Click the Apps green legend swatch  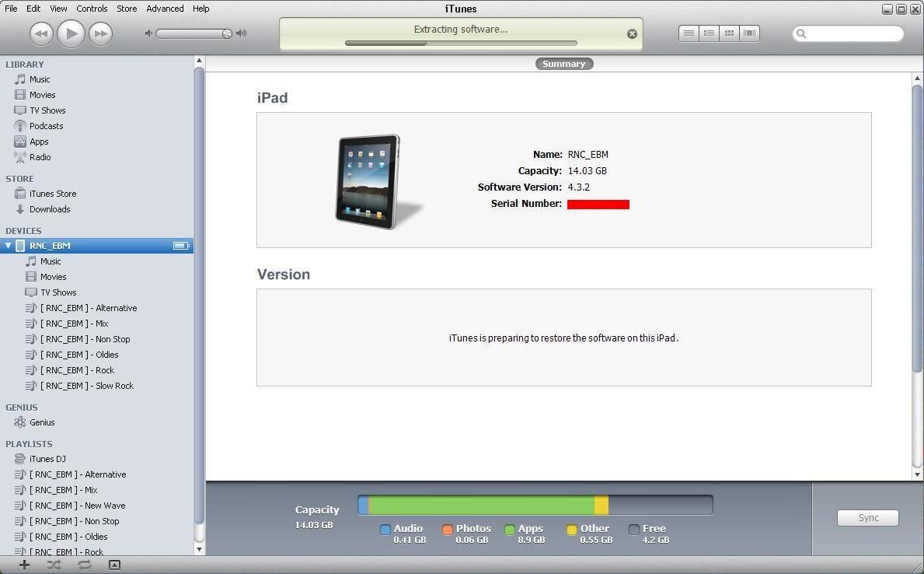click(510, 529)
